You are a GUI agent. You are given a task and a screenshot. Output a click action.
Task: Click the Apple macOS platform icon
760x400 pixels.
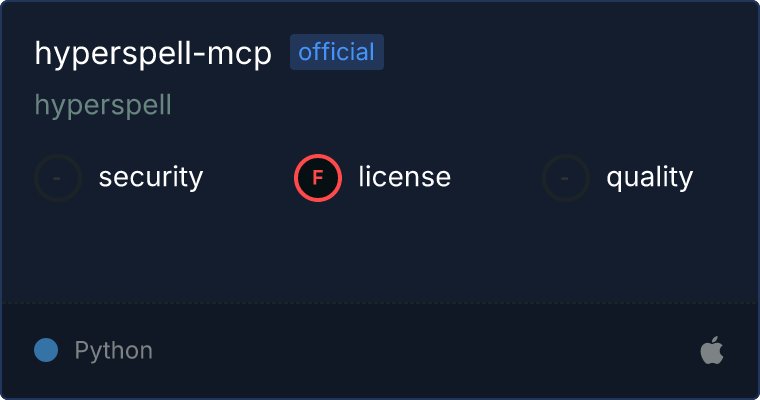712,350
